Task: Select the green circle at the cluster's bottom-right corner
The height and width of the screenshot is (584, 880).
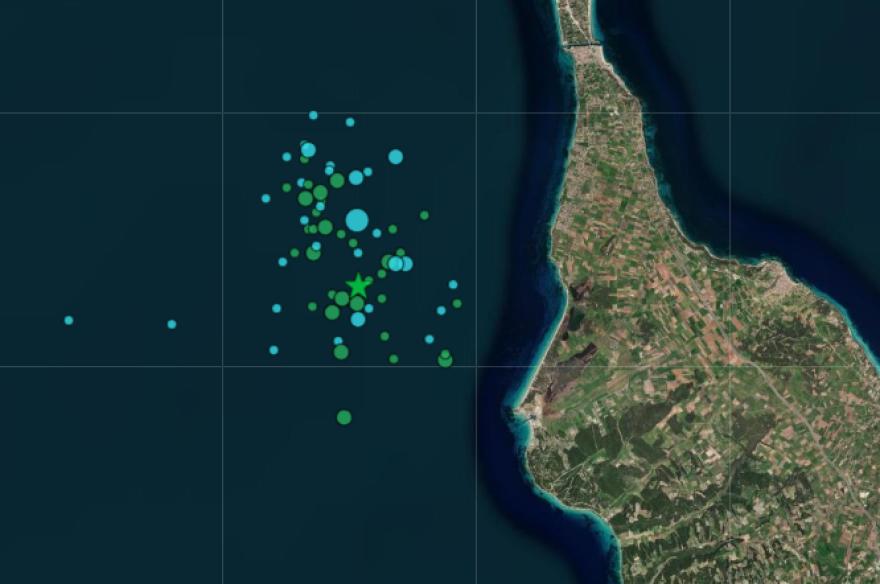Action: 445,360
